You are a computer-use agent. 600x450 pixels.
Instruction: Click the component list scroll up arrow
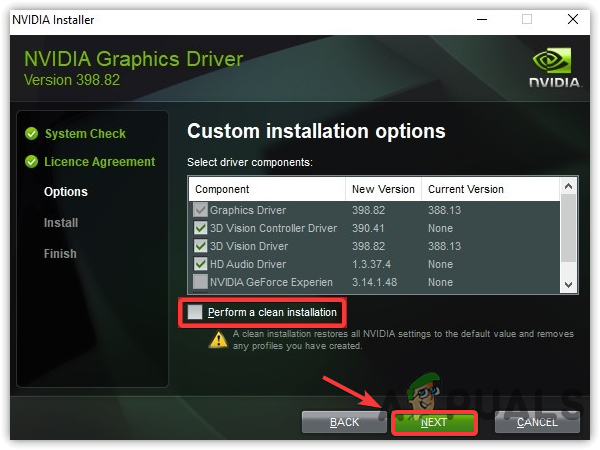coord(569,186)
